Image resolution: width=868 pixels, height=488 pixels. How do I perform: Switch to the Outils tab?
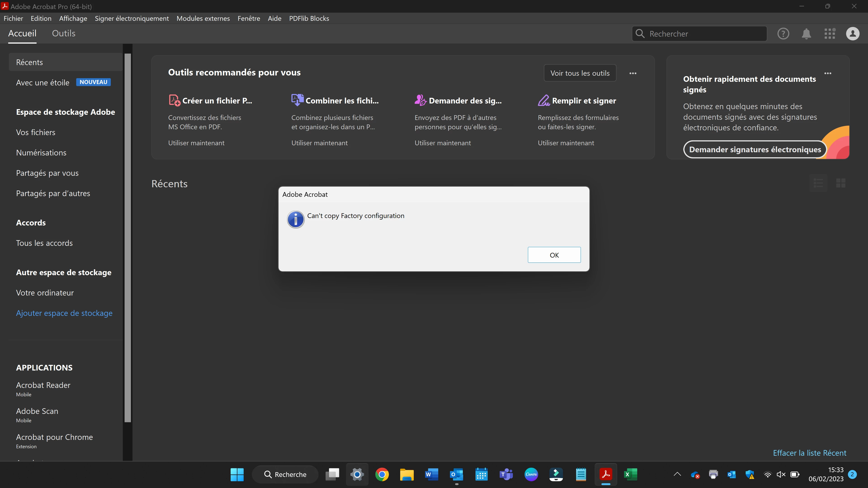[63, 33]
